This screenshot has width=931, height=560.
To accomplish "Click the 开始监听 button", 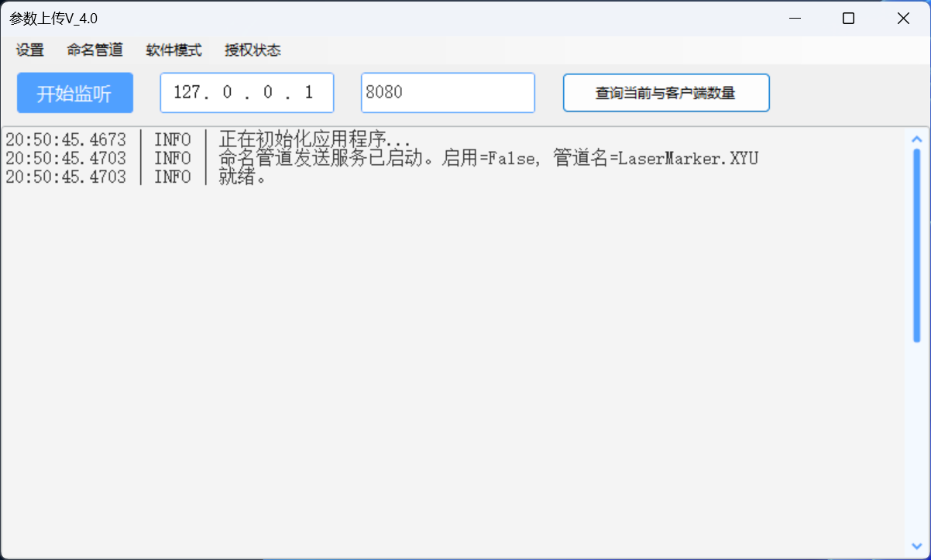I will (x=75, y=93).
